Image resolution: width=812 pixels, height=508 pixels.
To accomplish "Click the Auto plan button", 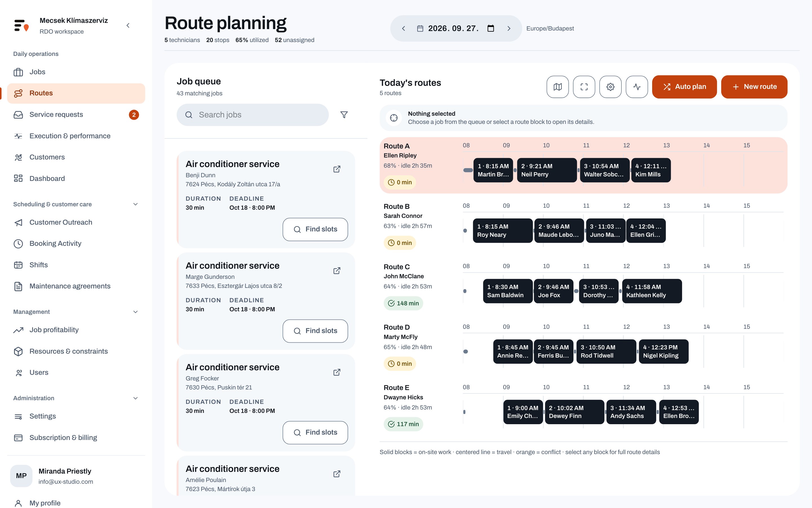I will coord(684,87).
